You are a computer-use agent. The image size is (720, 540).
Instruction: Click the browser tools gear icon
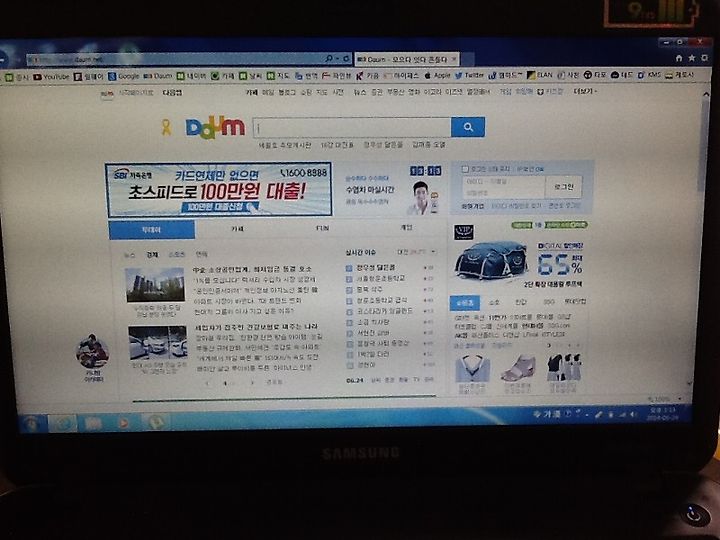tap(704, 58)
